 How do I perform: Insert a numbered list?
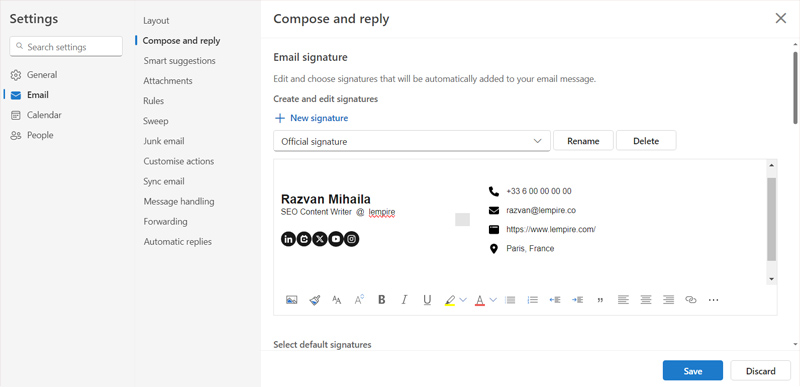click(x=533, y=300)
